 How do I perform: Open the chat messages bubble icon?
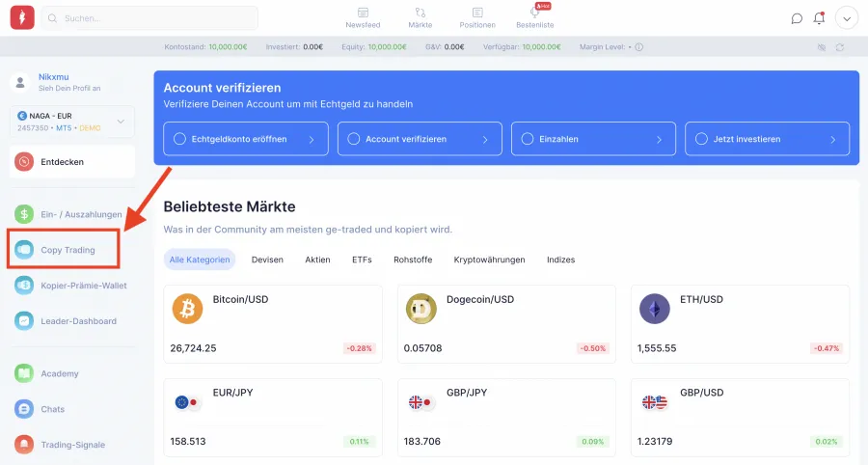797,18
